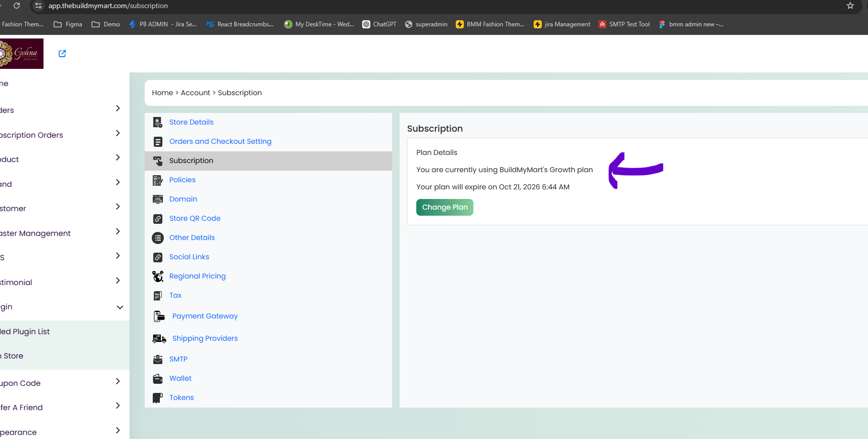Image resolution: width=868 pixels, height=439 pixels.
Task: Open My DeskTime bookmark
Action: [319, 24]
